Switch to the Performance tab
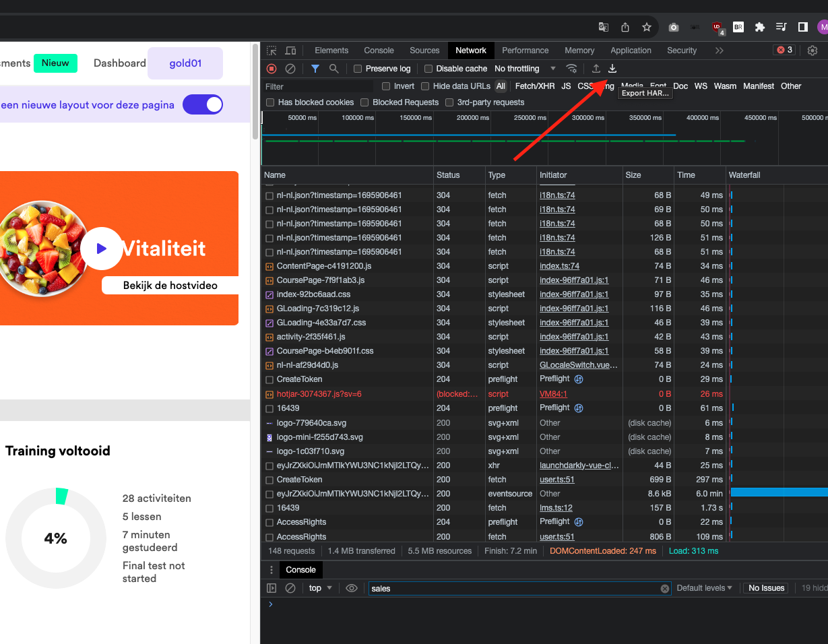This screenshot has height=644, width=828. coord(526,51)
